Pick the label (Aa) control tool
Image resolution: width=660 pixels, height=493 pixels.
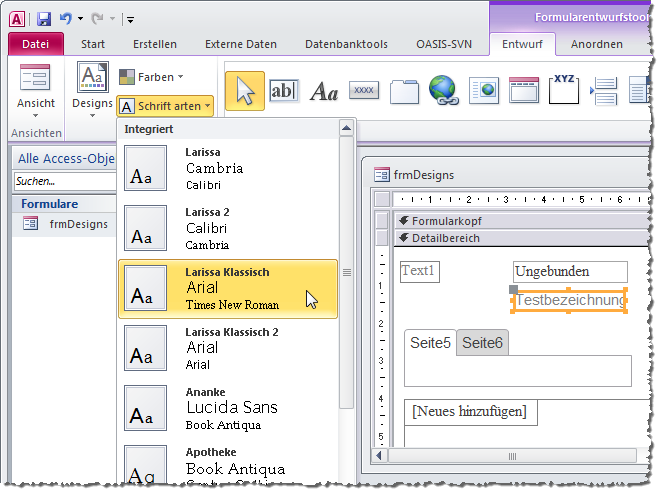[323, 92]
